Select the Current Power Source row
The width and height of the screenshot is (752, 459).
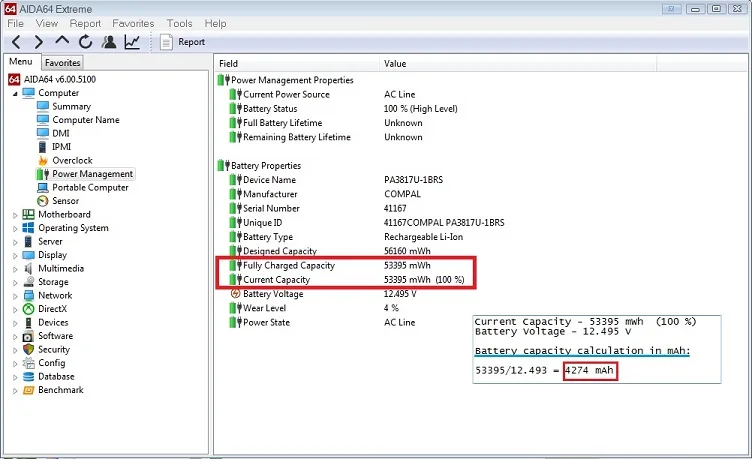[323, 94]
